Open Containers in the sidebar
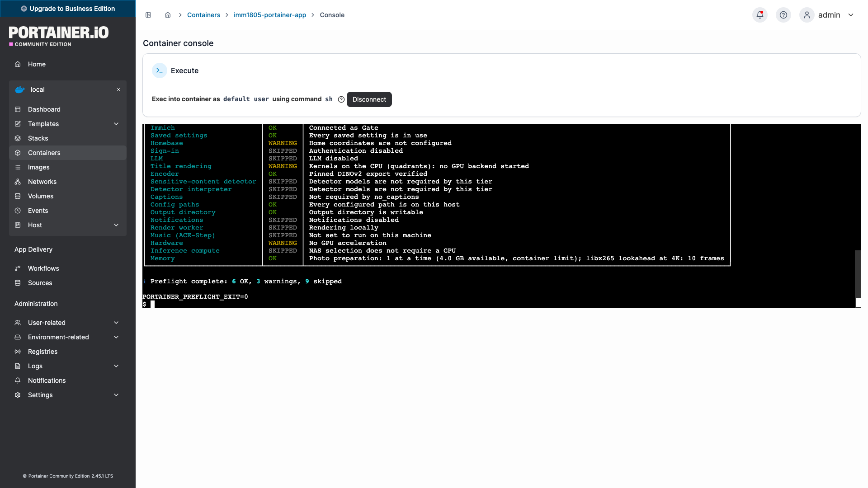 (x=68, y=153)
